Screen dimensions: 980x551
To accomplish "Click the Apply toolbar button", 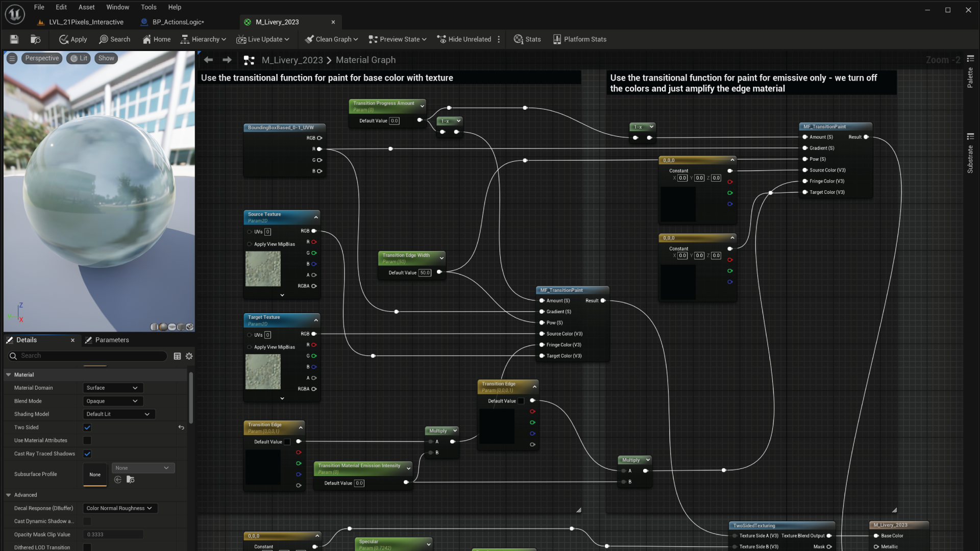I will (x=73, y=39).
